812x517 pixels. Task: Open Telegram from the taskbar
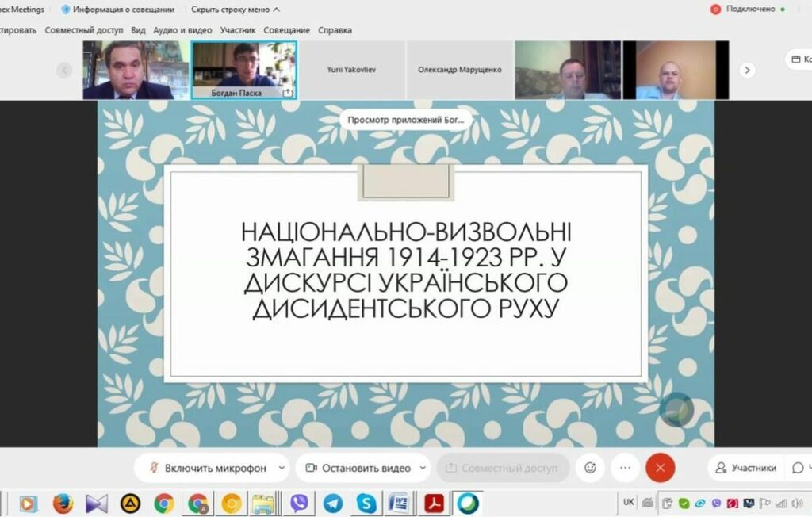coord(333,503)
